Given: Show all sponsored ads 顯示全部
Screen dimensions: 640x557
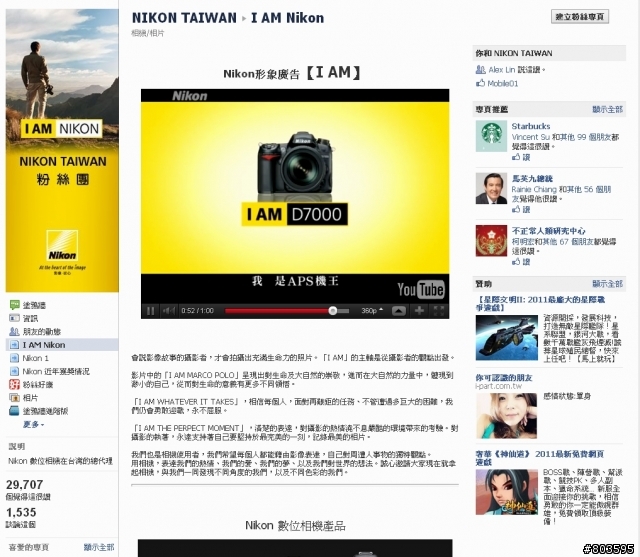Looking at the screenshot, I should pos(607,284).
